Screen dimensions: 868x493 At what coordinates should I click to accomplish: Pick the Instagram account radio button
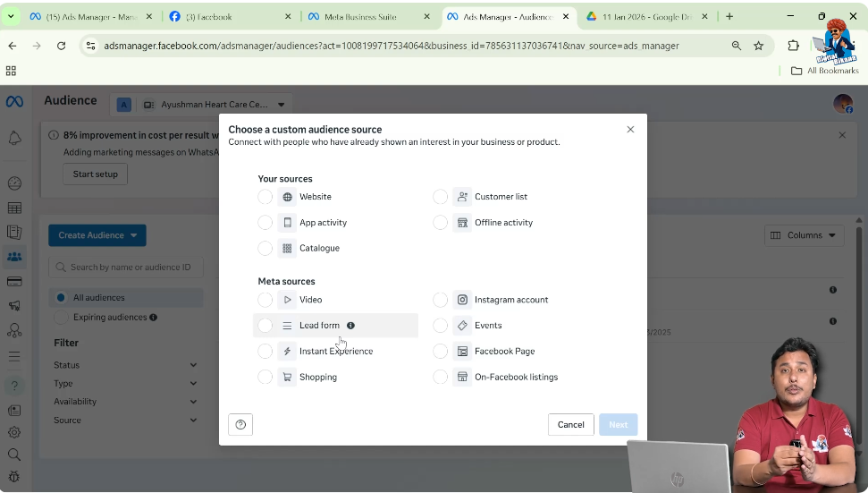[440, 300]
